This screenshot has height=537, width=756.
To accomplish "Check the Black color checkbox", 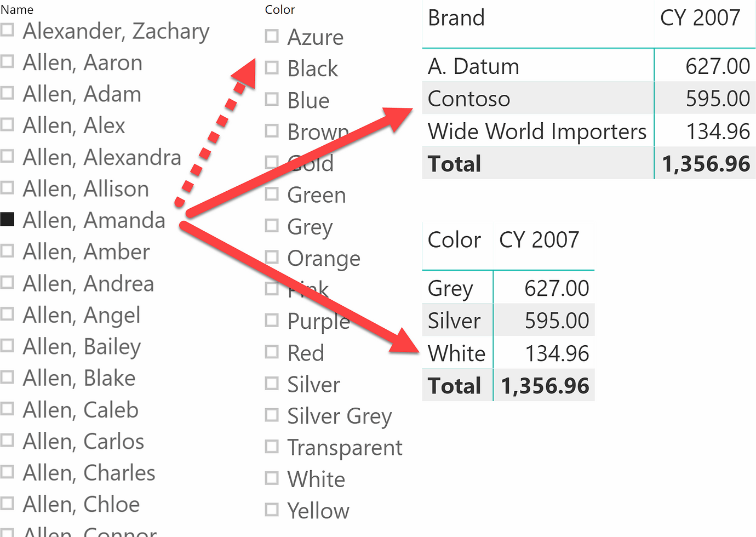I will 272,68.
